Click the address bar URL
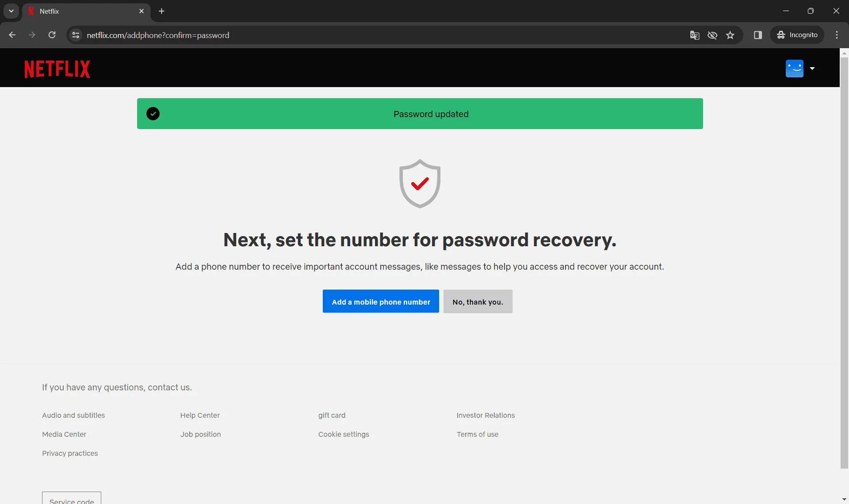 tap(158, 35)
